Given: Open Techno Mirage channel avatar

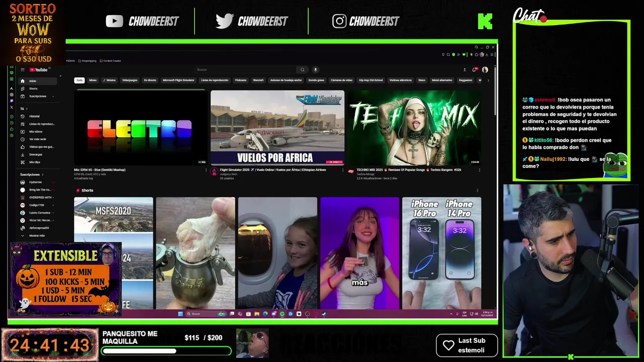Looking at the screenshot, I should (x=351, y=171).
